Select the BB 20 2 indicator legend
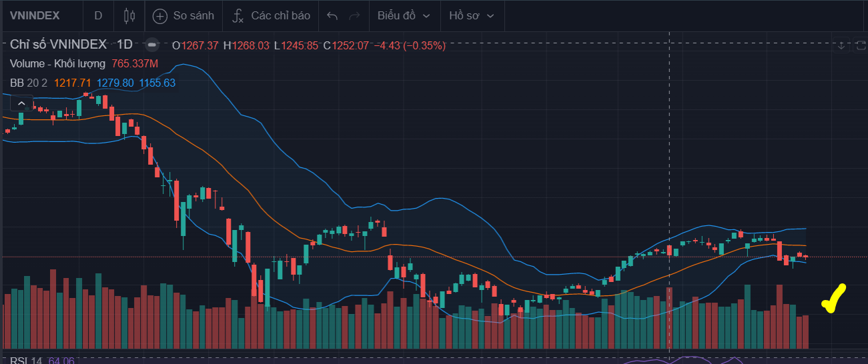The image size is (868, 364). [x=29, y=83]
